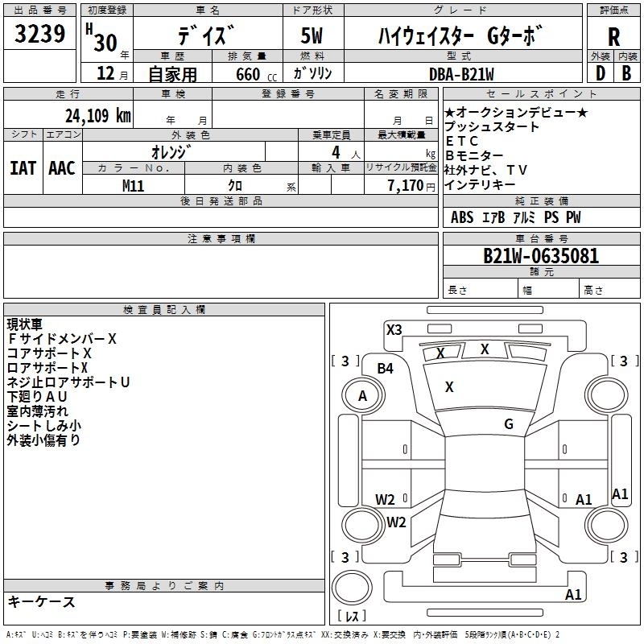
Task: Select the car name デイズ
Action: click(207, 35)
